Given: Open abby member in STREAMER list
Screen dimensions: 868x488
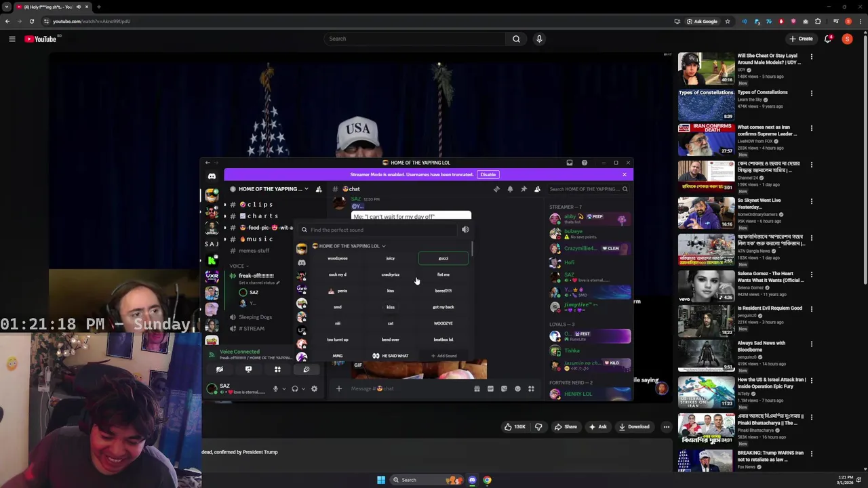Looking at the screenshot, I should click(x=589, y=218).
